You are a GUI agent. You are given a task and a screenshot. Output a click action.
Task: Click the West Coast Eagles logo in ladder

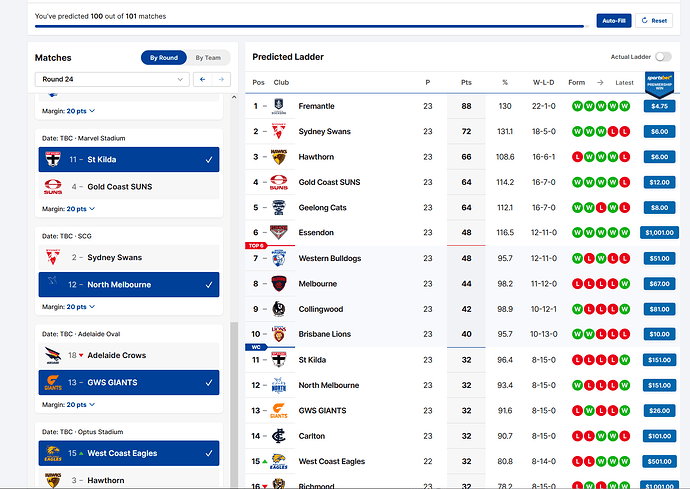[x=279, y=461]
